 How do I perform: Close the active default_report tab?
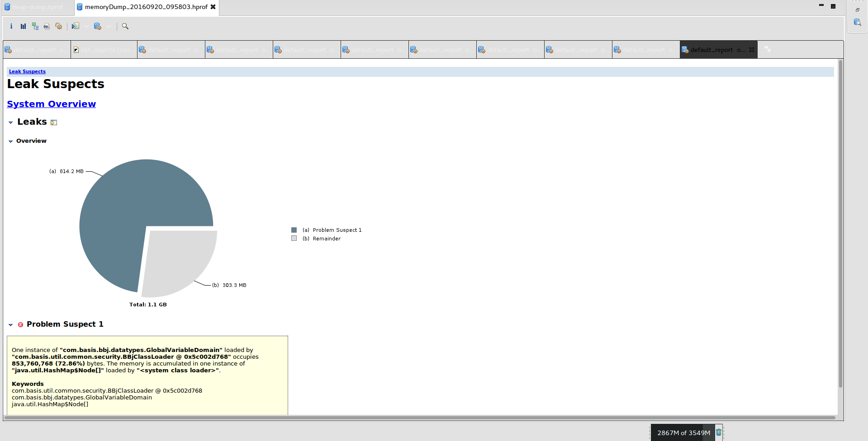752,50
